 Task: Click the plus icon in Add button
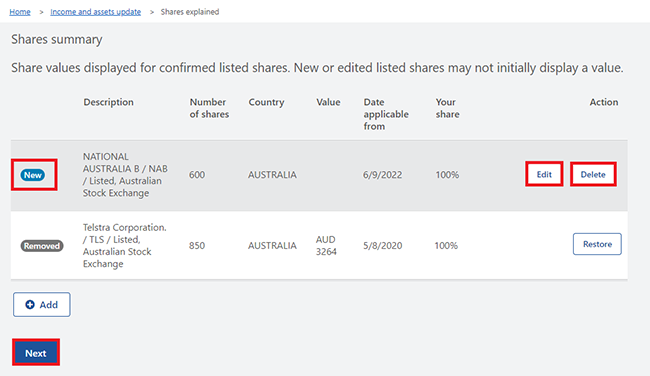pyautogui.click(x=30, y=305)
